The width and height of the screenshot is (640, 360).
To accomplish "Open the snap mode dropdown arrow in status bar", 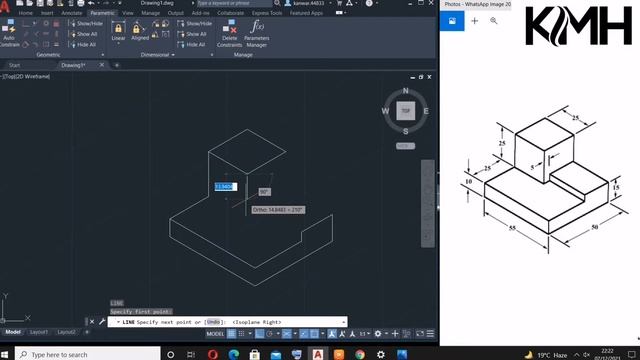I will point(250,334).
